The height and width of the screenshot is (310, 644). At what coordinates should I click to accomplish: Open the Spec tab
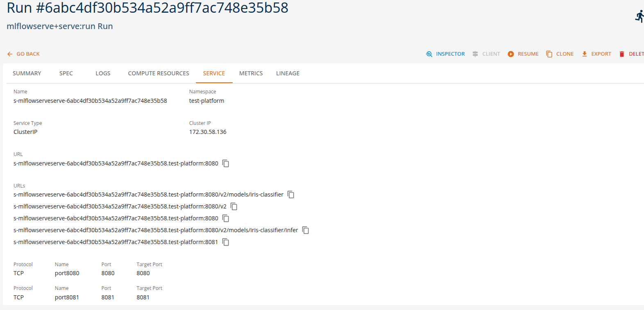pyautogui.click(x=66, y=73)
